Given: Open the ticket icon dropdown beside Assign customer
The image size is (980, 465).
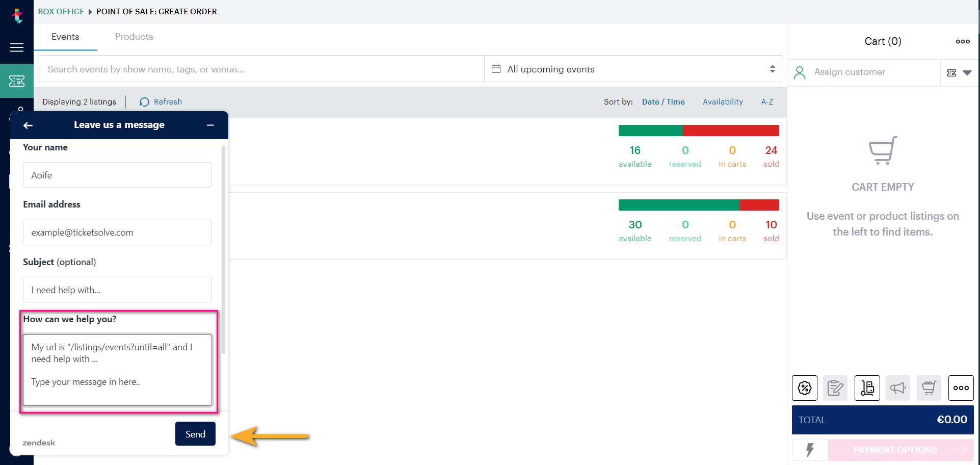Looking at the screenshot, I should click(959, 73).
